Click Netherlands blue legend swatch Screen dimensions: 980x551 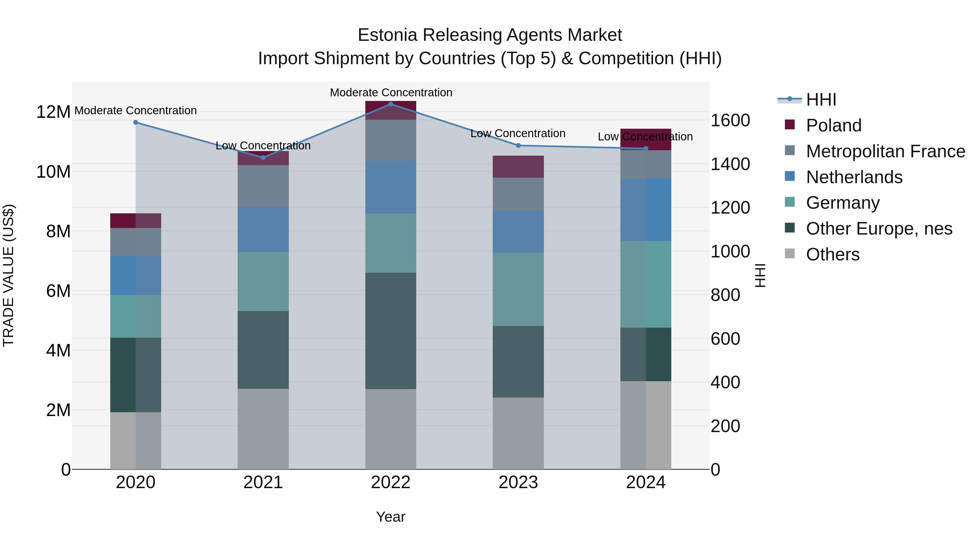point(790,176)
